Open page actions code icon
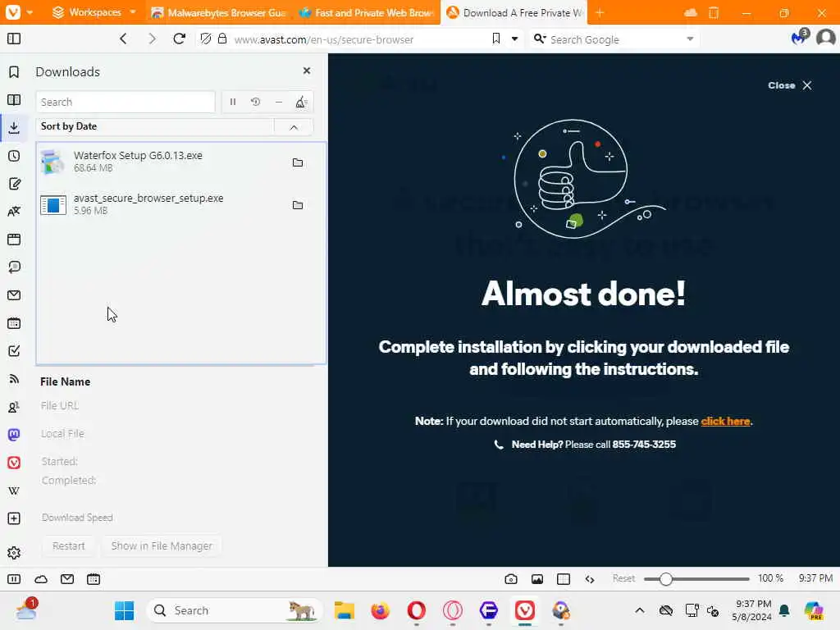The image size is (840, 630). [x=590, y=579]
